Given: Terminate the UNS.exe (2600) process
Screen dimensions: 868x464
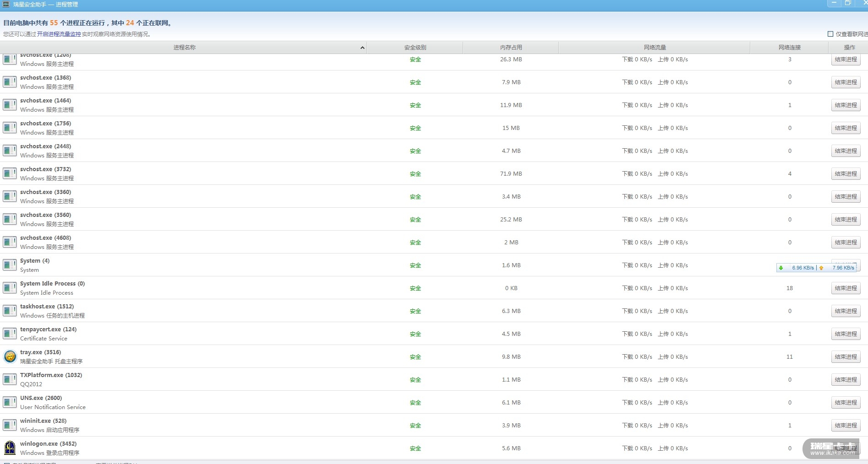Looking at the screenshot, I should 846,403.
